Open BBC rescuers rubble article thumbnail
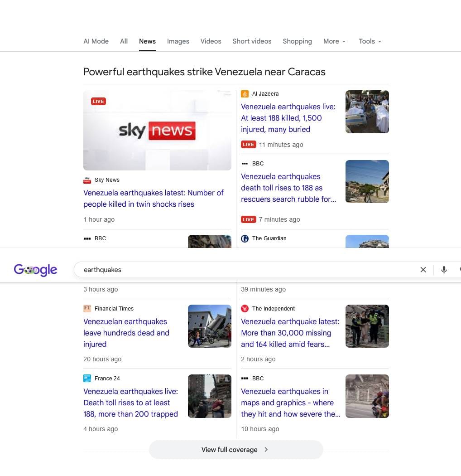Screen dimensions: 461x476 367,181
